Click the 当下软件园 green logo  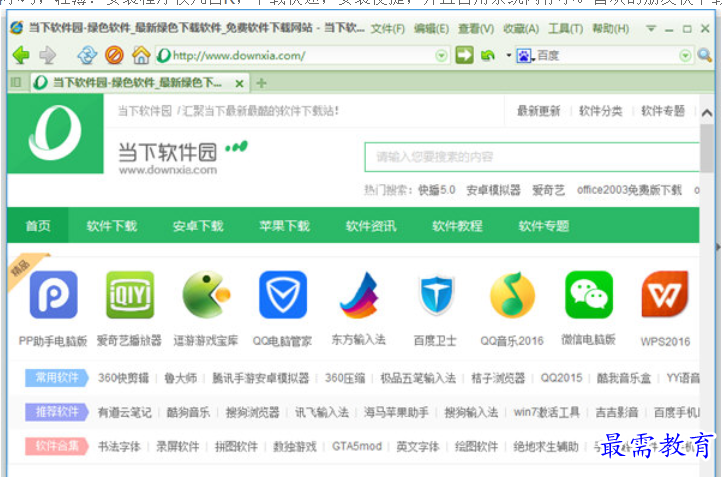[55, 134]
